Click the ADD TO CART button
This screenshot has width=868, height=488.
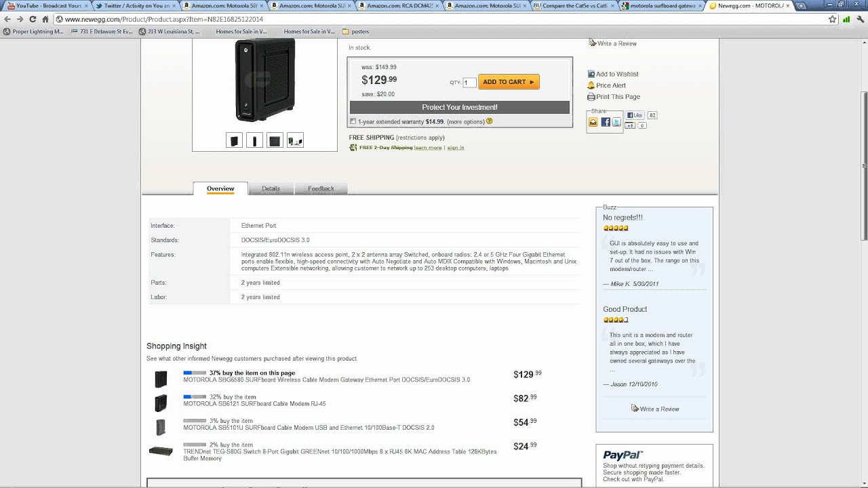[x=509, y=82]
